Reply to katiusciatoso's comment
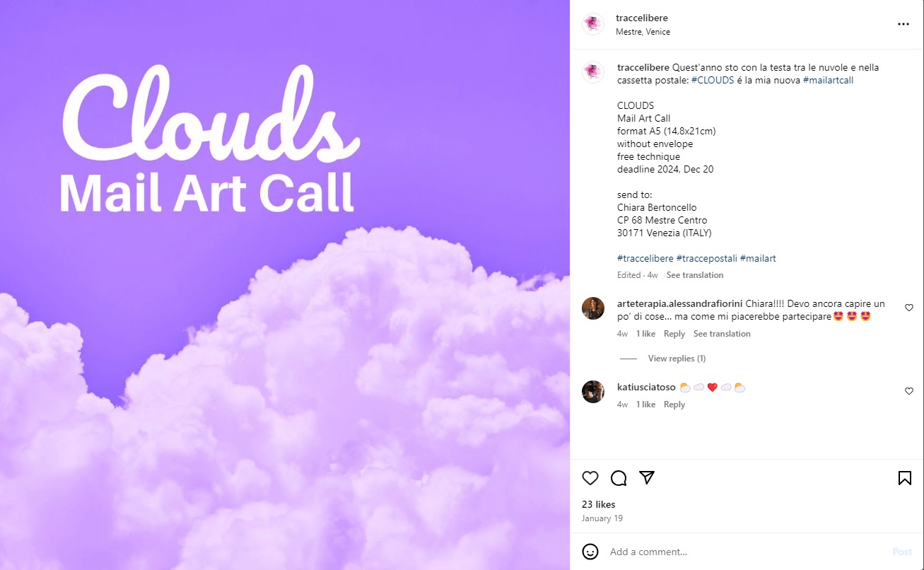Screen dimensions: 924x570 point(674,405)
